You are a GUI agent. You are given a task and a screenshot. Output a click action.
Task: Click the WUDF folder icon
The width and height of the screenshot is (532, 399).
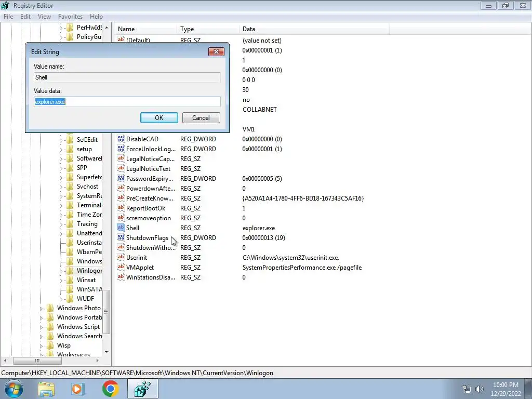coord(70,299)
